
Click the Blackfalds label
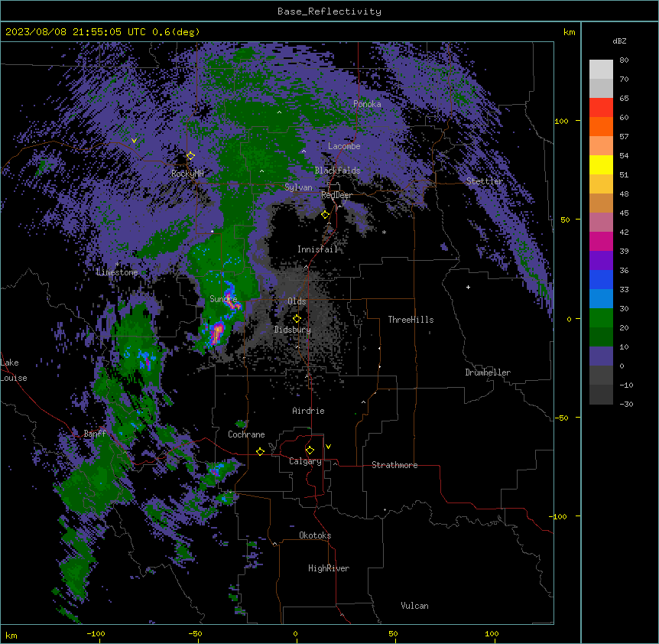(x=337, y=171)
